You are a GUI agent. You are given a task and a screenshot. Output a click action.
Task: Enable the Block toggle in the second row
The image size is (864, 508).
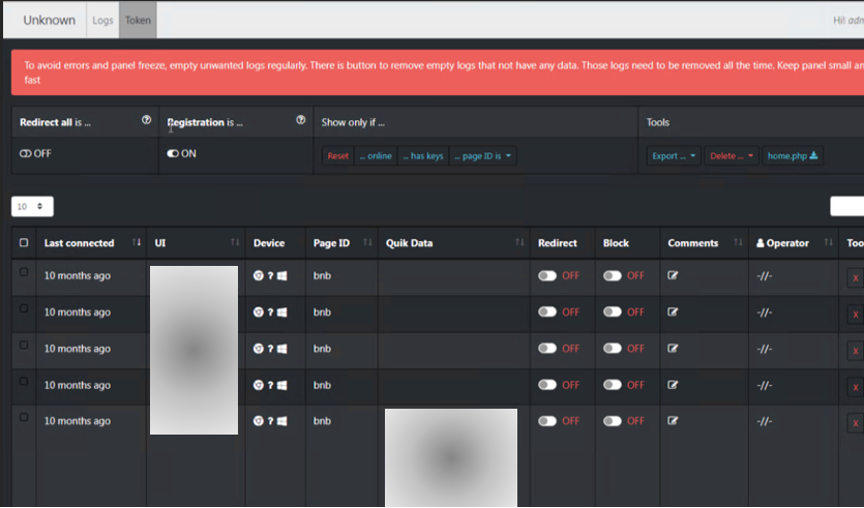pyautogui.click(x=612, y=312)
